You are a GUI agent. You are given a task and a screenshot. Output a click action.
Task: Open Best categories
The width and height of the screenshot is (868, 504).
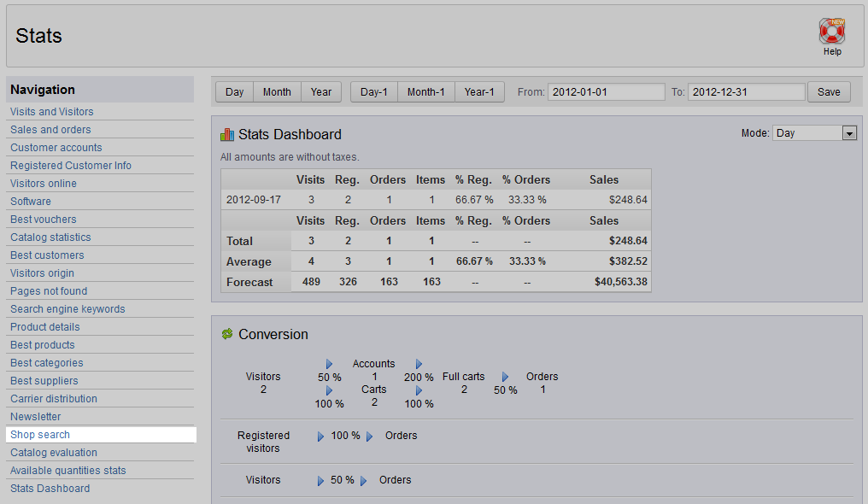point(46,363)
